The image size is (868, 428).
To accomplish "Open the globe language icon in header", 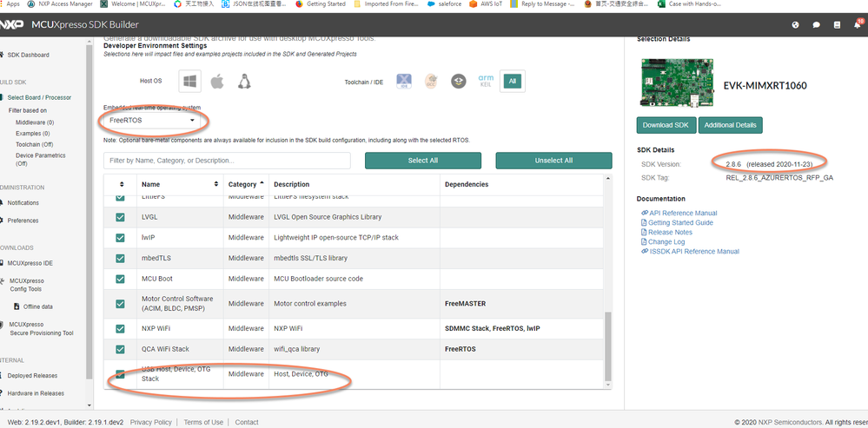I will [x=796, y=25].
